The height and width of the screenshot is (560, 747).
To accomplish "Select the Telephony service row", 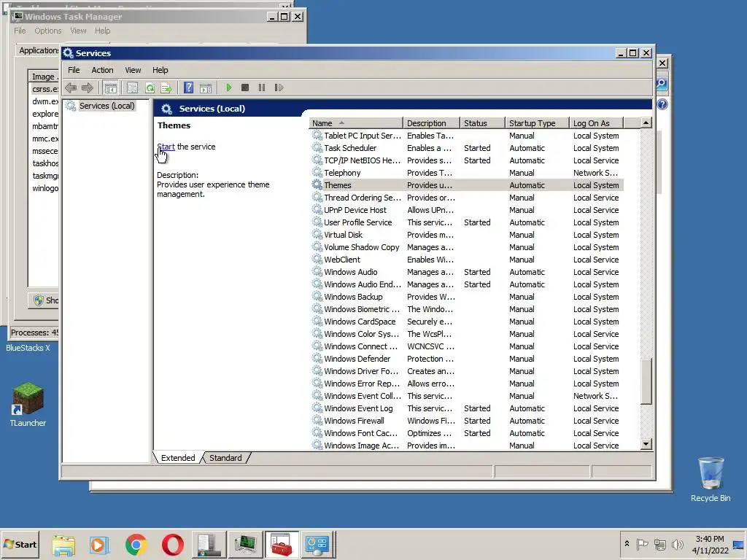I will (467, 173).
